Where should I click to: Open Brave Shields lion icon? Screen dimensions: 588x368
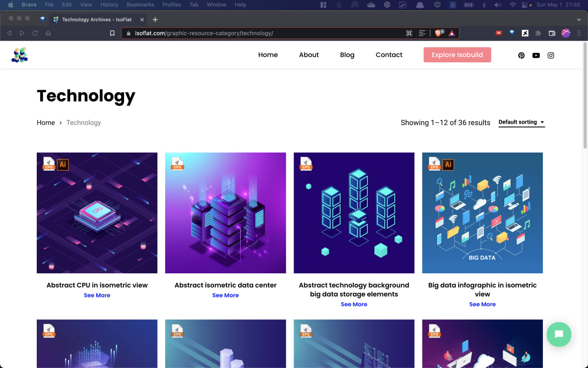439,33
